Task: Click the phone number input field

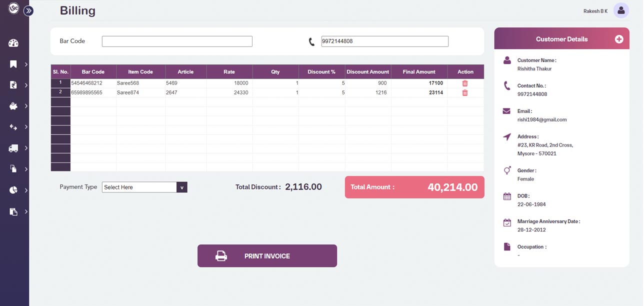Action: (x=384, y=41)
